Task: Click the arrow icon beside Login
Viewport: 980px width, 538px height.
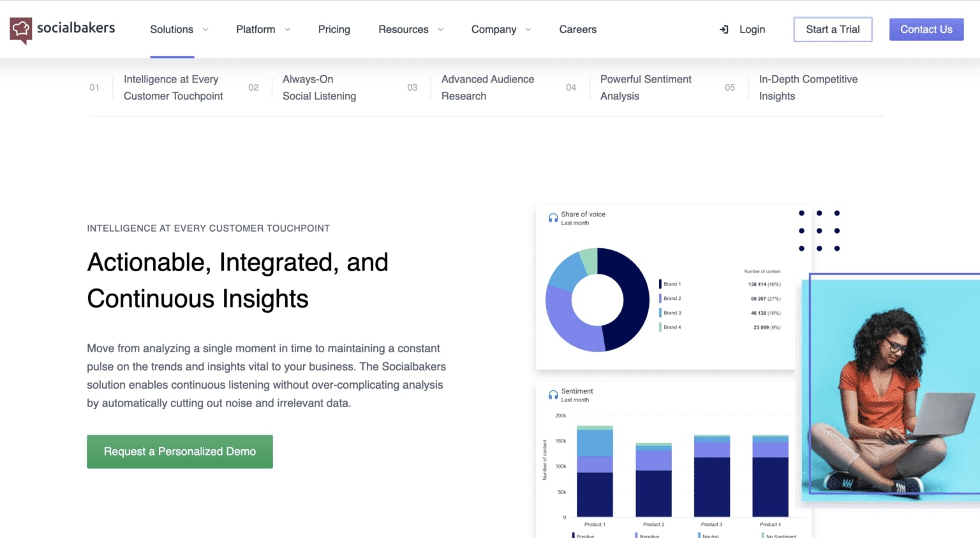Action: pyautogui.click(x=724, y=29)
